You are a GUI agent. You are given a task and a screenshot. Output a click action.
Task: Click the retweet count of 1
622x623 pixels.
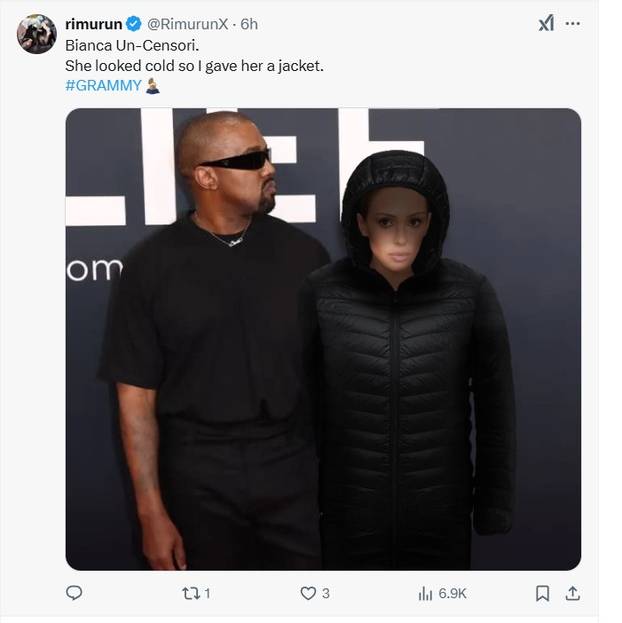pos(207,594)
